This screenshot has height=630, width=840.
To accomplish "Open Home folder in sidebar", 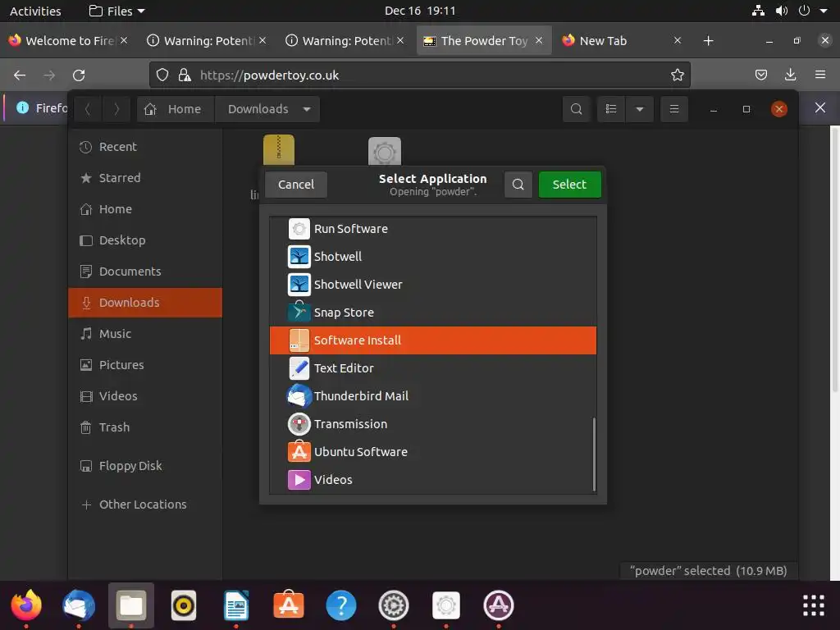I will (x=145, y=209).
